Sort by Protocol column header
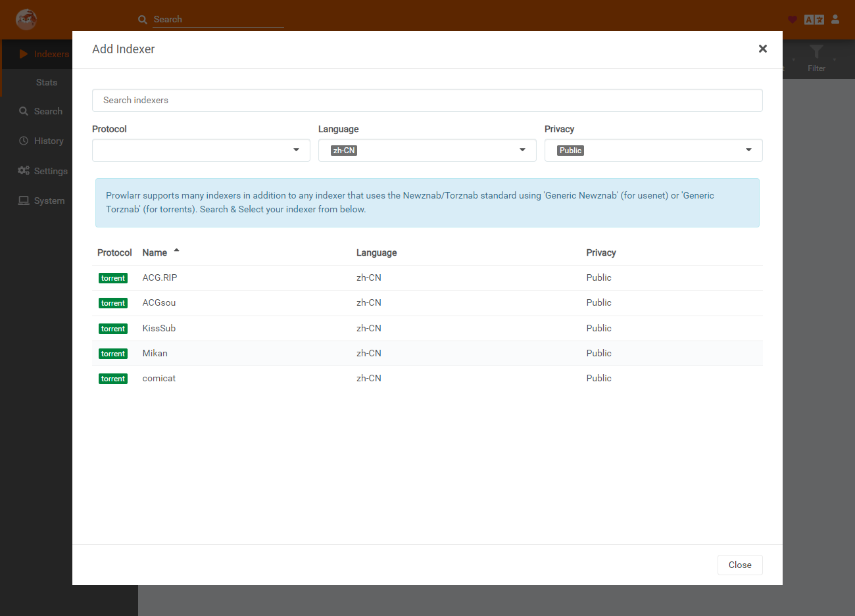The image size is (855, 616). point(114,252)
